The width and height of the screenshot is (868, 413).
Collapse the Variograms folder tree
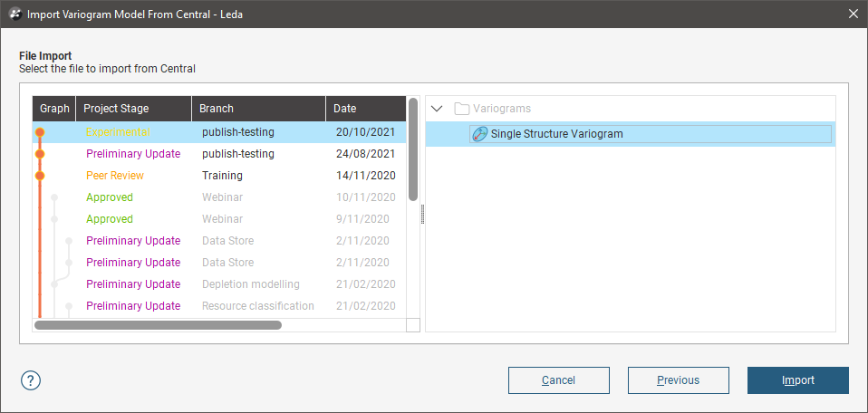[x=437, y=109]
